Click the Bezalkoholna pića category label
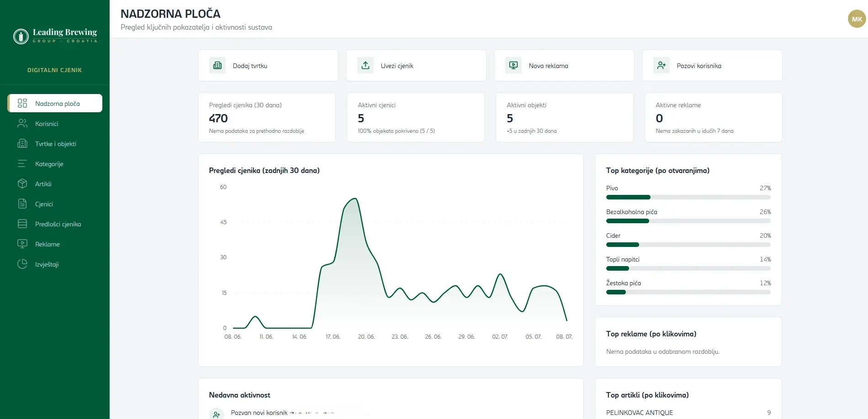 [631, 212]
